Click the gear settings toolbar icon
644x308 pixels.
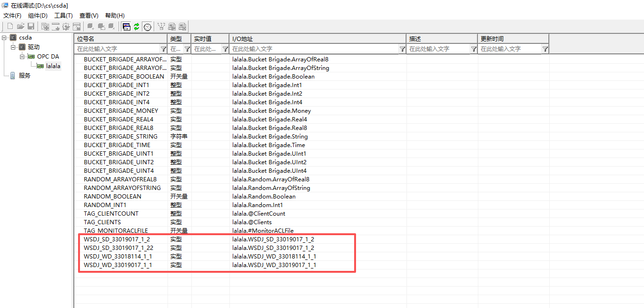pos(66,26)
